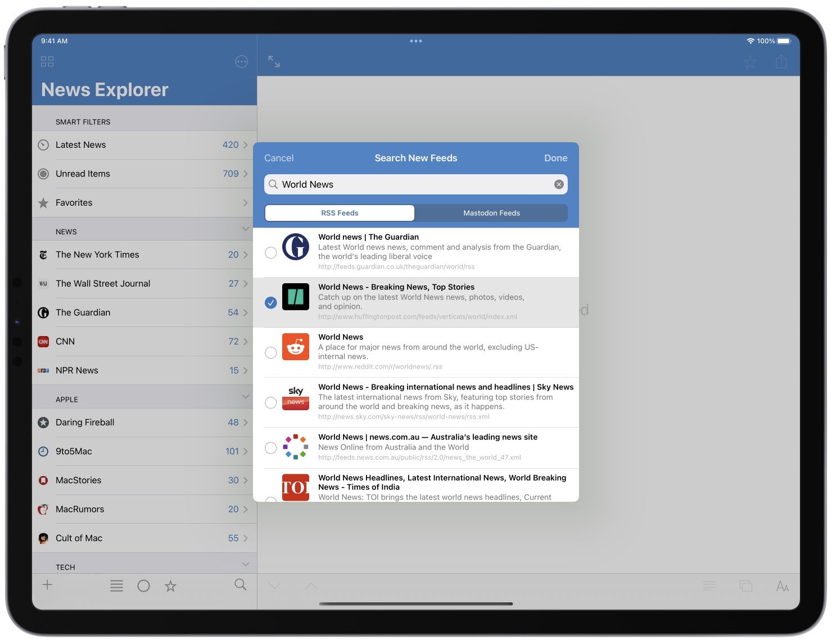
Task: Click the magnifier icon inside search field
Action: [273, 184]
